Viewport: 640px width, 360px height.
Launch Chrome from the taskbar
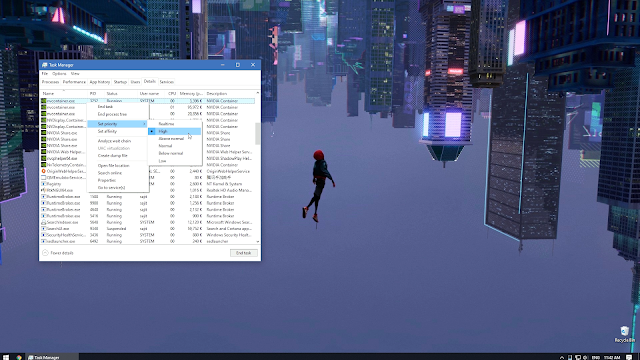point(19,357)
